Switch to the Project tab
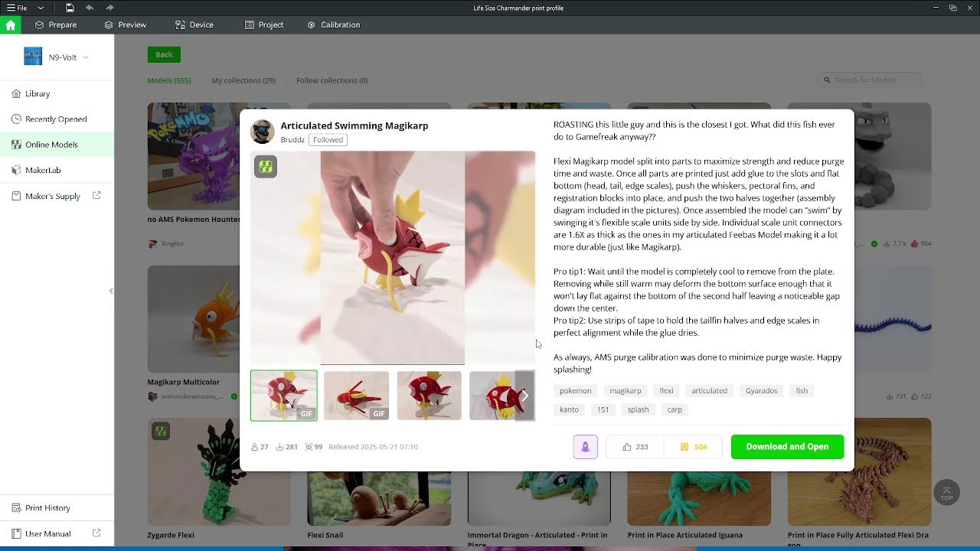The width and height of the screenshot is (980, 551). (264, 24)
